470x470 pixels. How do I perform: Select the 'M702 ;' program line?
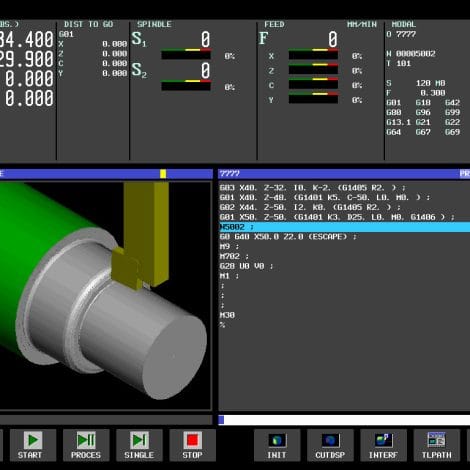[x=234, y=256]
